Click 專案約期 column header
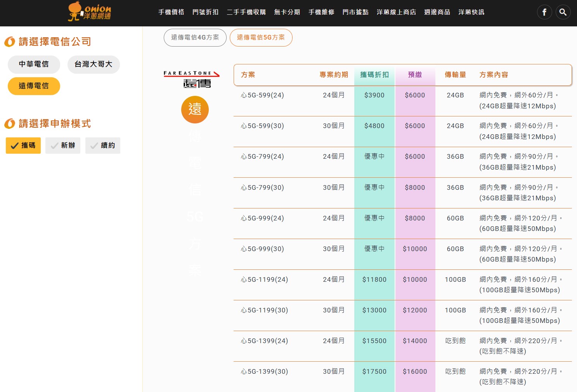577x392 pixels. [x=334, y=75]
